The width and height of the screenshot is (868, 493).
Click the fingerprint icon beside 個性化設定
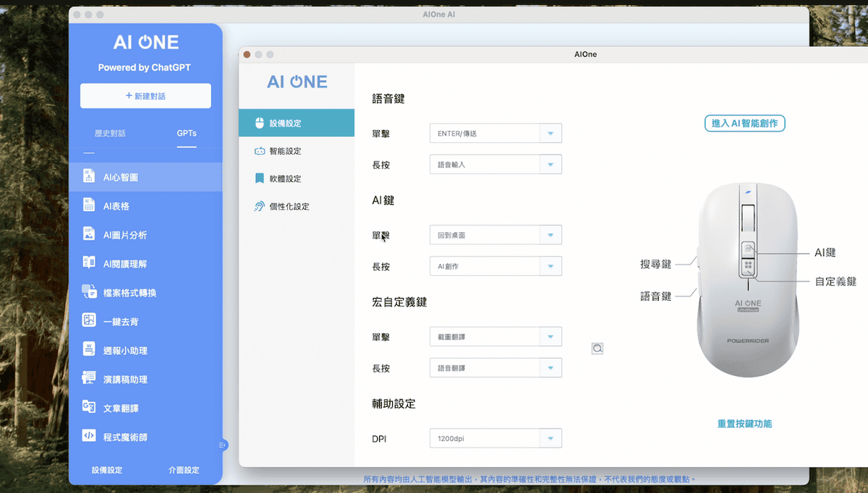[x=260, y=206]
